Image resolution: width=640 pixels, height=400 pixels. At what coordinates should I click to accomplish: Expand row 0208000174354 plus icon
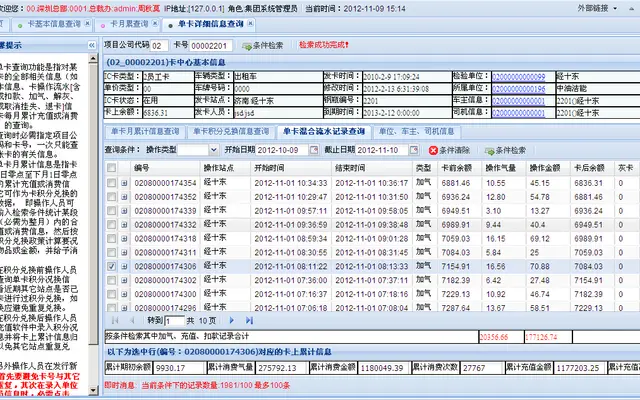(124, 183)
